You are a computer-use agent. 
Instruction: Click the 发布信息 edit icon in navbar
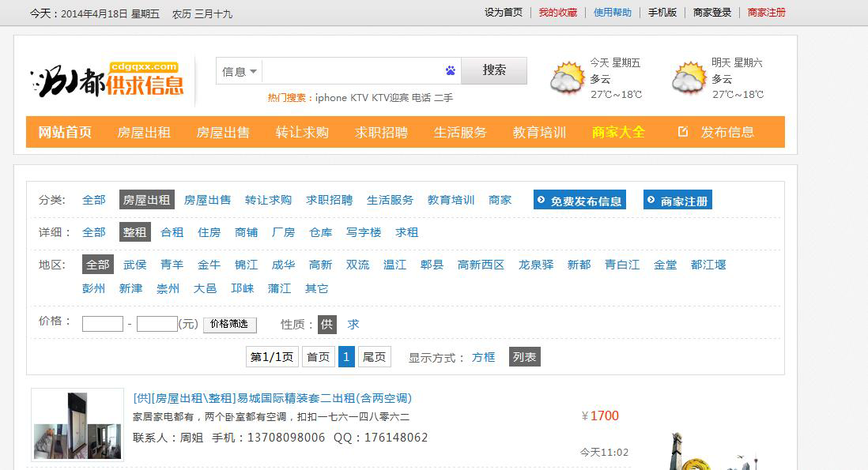coord(683,132)
